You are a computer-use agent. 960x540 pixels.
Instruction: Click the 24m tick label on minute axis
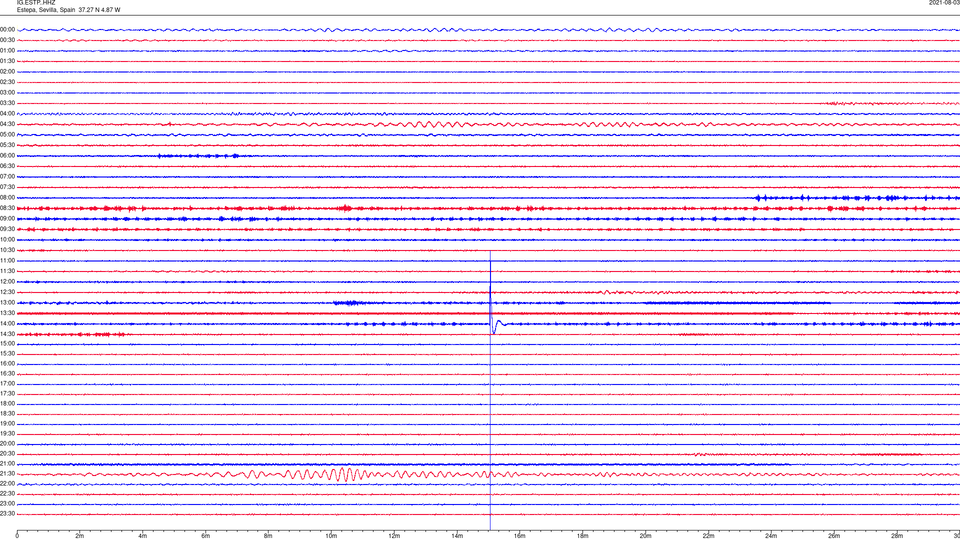pos(771,536)
